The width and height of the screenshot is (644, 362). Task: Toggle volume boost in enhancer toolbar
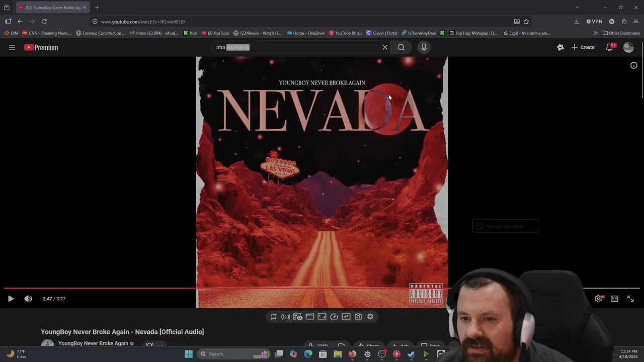coord(286,317)
